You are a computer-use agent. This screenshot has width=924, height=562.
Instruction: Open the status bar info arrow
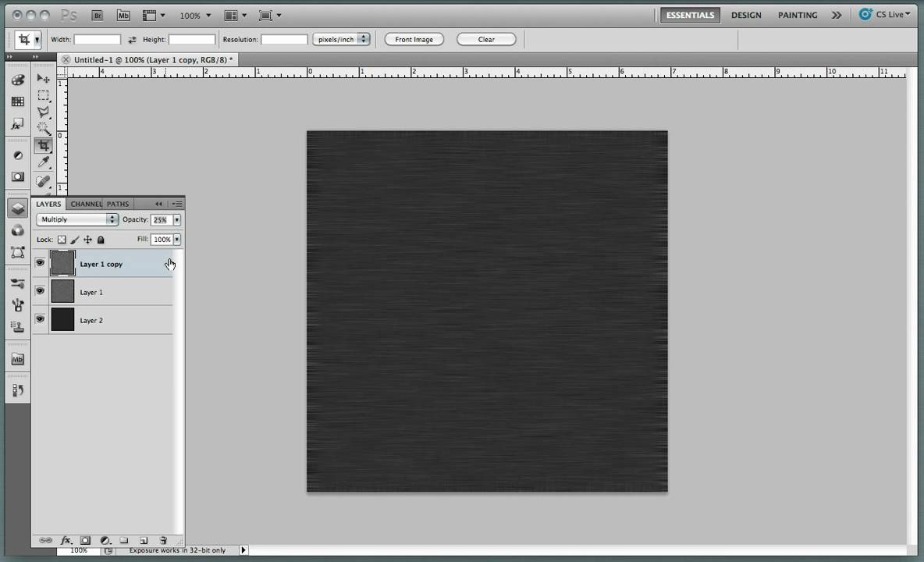pos(243,550)
